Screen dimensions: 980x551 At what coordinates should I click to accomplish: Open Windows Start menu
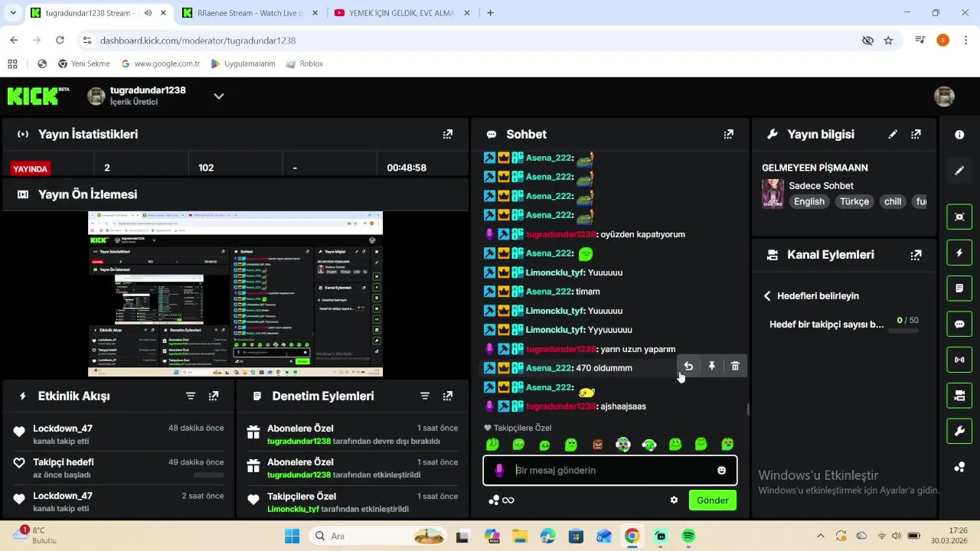click(292, 536)
